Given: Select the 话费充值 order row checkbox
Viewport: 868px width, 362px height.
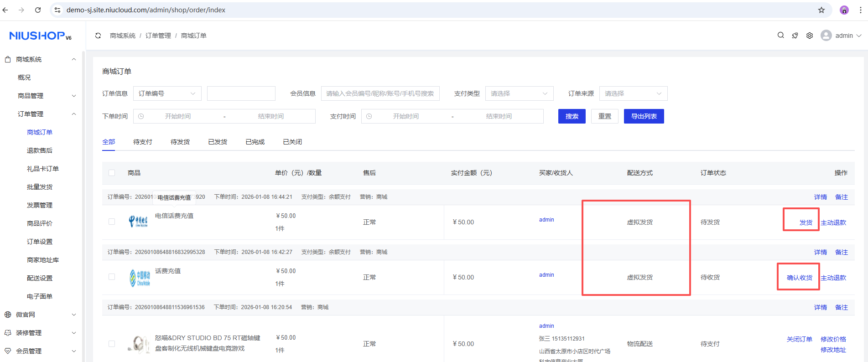Looking at the screenshot, I should point(112,277).
